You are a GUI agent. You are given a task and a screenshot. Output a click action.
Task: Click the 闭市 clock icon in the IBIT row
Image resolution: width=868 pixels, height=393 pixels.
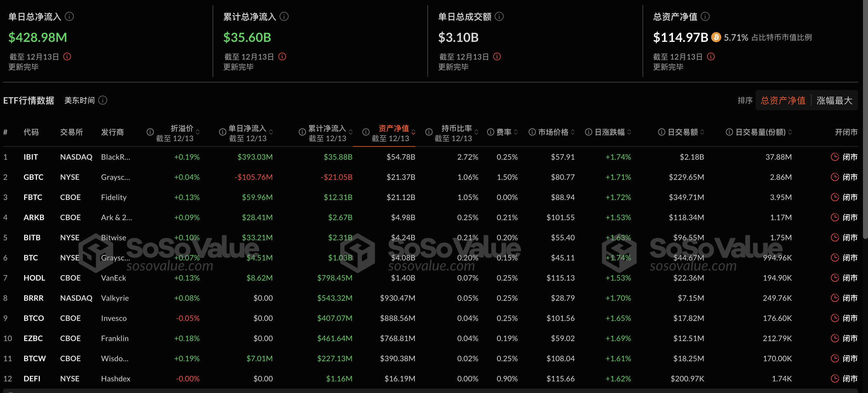(x=835, y=157)
